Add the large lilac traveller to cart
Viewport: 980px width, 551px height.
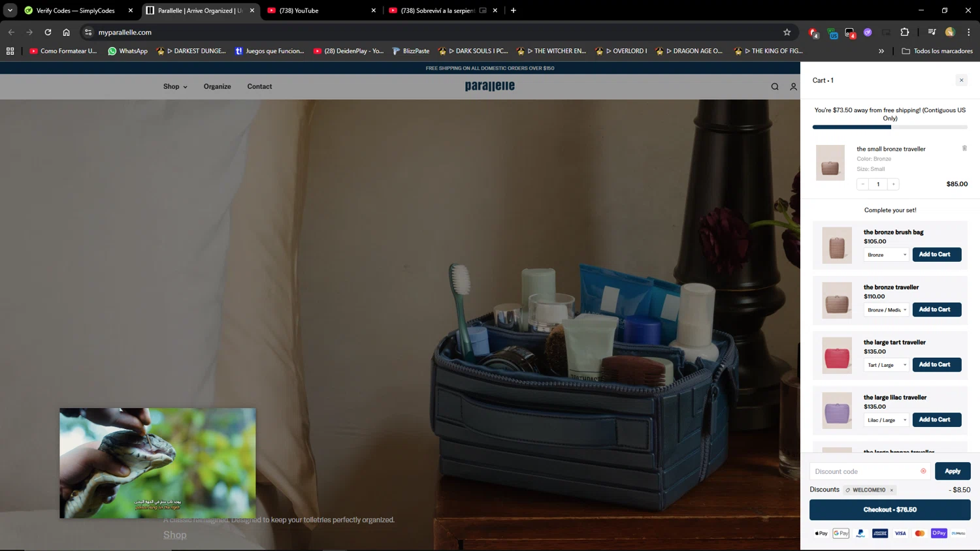coord(936,420)
